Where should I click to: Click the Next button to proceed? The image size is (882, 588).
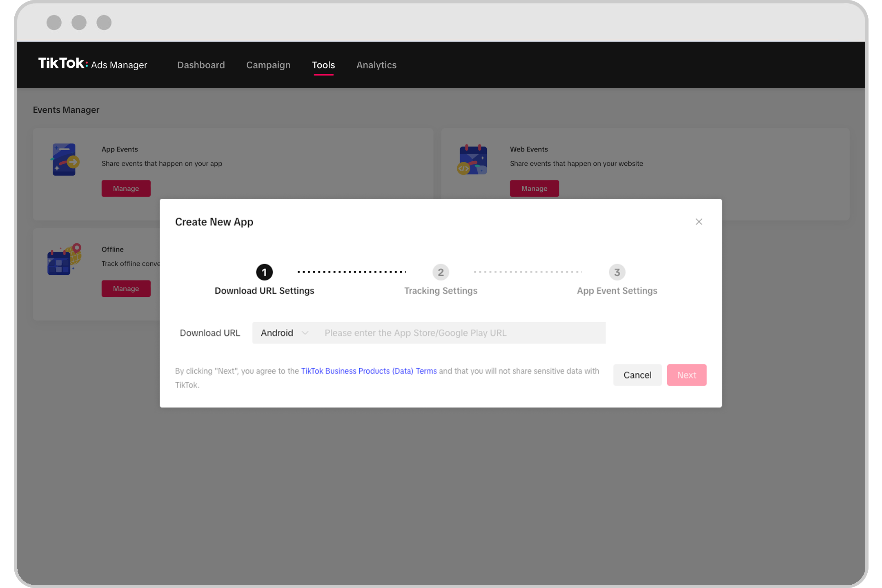tap(686, 375)
